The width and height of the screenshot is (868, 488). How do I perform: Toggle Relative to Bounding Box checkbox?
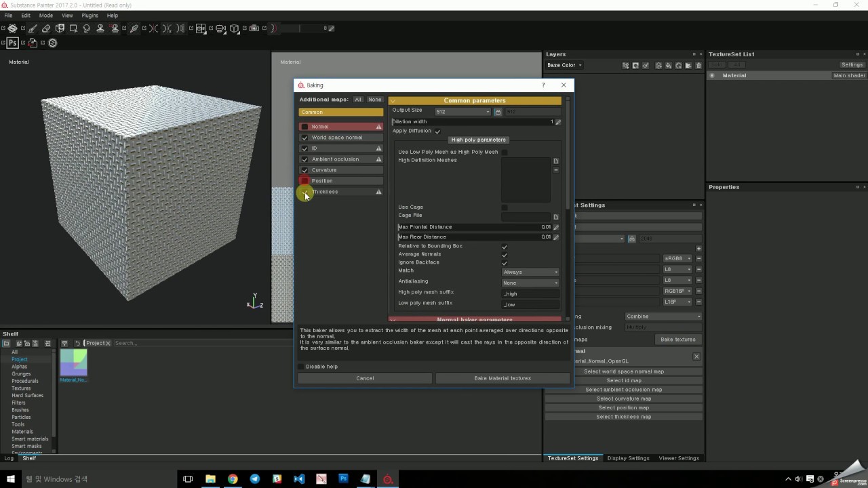504,247
